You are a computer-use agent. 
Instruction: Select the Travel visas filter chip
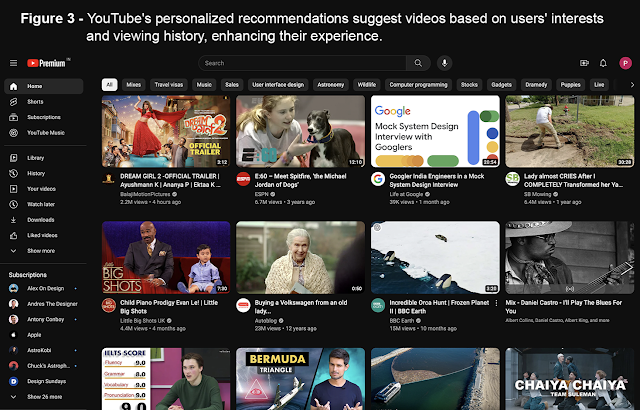point(169,85)
